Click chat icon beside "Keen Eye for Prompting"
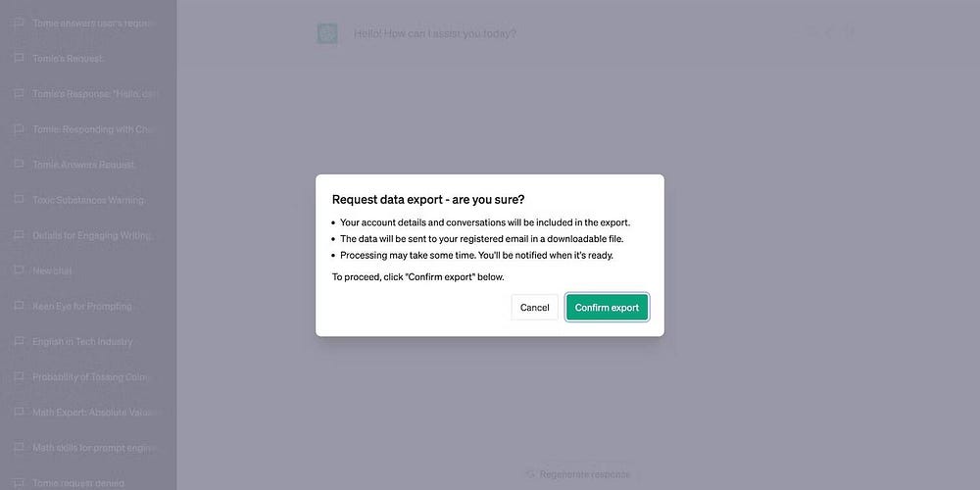Viewport: 980px width, 490px height. pyautogui.click(x=19, y=307)
